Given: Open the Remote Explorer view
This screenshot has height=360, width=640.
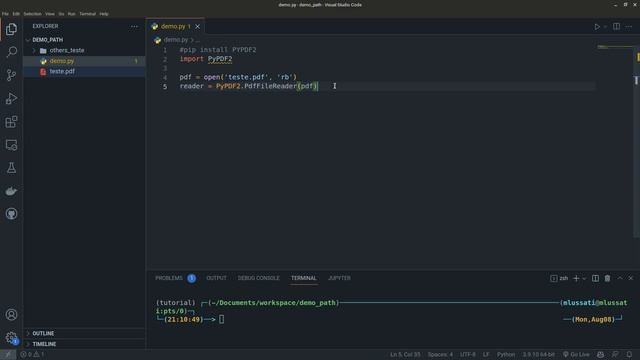Looking at the screenshot, I should point(11,145).
